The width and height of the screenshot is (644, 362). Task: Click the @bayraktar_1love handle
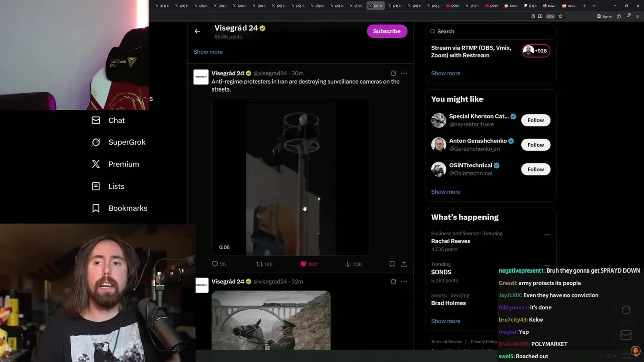(471, 124)
